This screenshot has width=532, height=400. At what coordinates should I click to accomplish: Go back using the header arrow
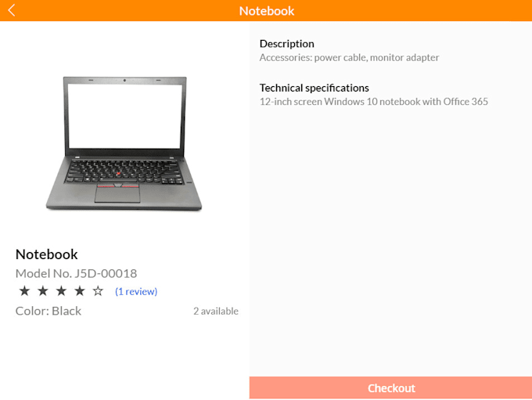12,10
